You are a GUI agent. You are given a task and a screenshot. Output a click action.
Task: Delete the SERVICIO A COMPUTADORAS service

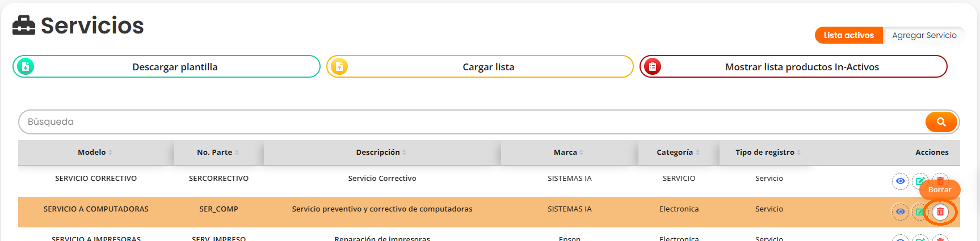click(940, 212)
